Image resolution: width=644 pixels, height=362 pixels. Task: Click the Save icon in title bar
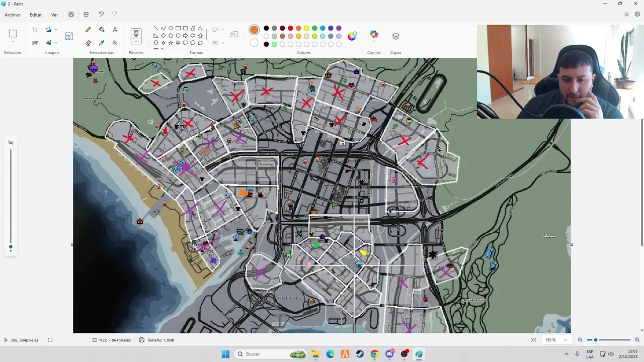click(71, 15)
